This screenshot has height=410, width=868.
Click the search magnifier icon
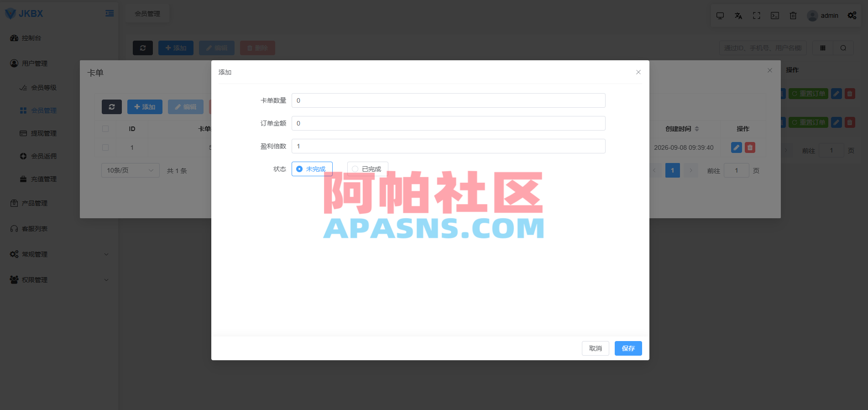pyautogui.click(x=843, y=48)
